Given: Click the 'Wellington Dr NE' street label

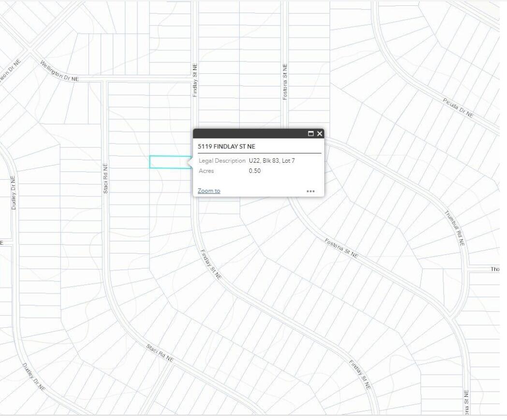Looking at the screenshot, I should pyautogui.click(x=59, y=71).
